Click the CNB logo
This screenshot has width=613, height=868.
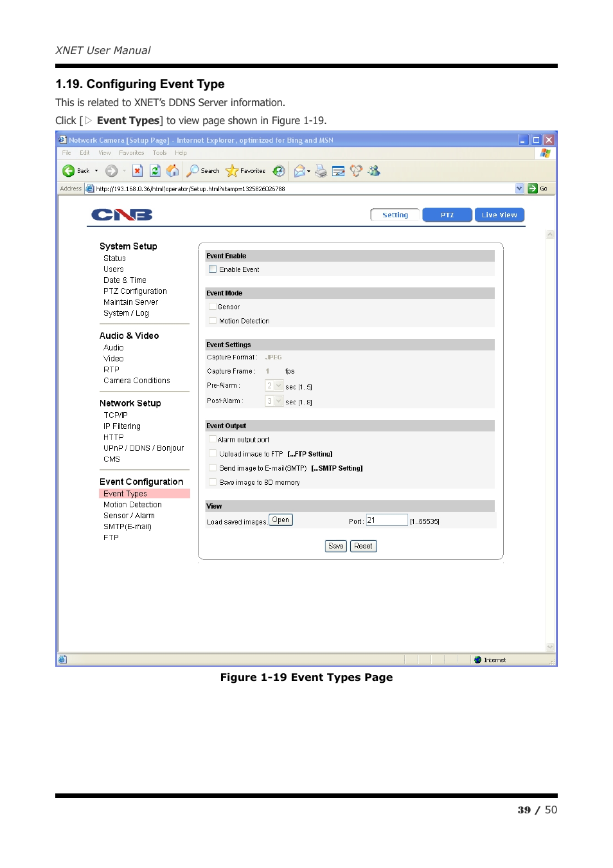point(121,215)
